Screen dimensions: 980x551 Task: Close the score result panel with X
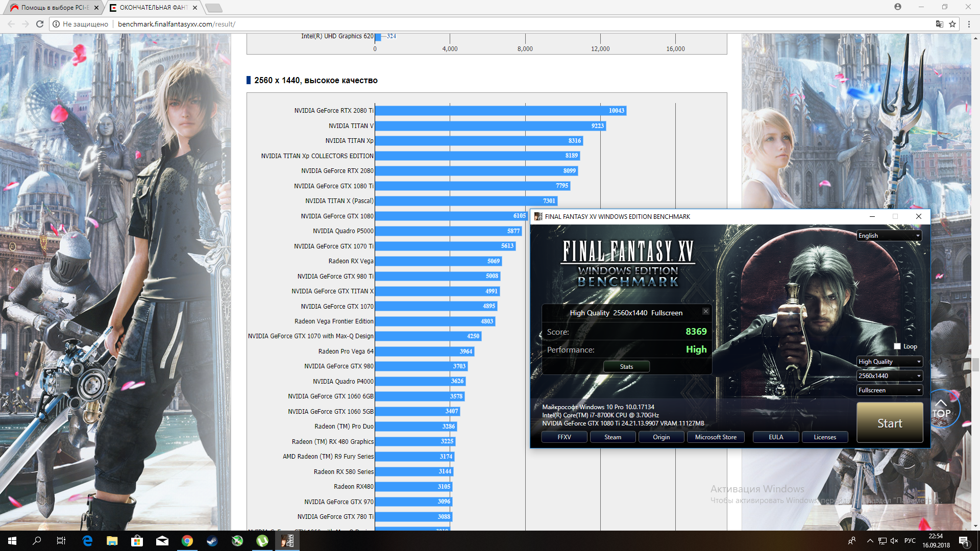[x=705, y=311]
